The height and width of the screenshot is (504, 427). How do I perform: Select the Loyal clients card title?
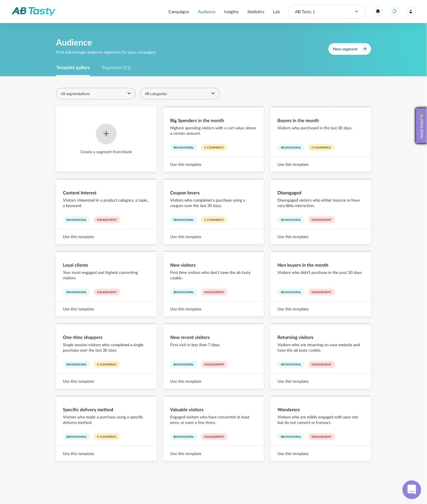(x=75, y=265)
